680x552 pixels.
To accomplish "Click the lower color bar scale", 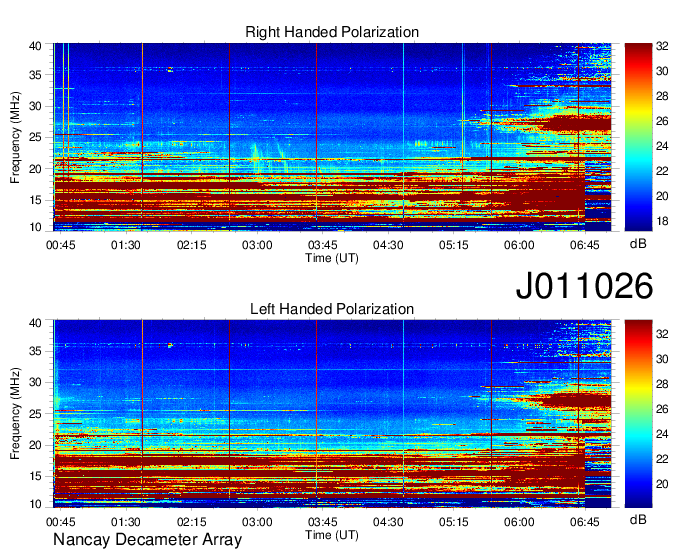I will [x=638, y=414].
